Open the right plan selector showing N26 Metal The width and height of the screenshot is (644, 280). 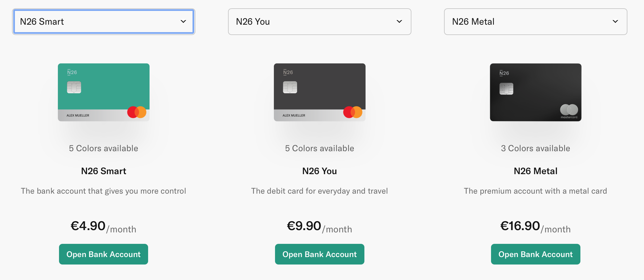535,22
